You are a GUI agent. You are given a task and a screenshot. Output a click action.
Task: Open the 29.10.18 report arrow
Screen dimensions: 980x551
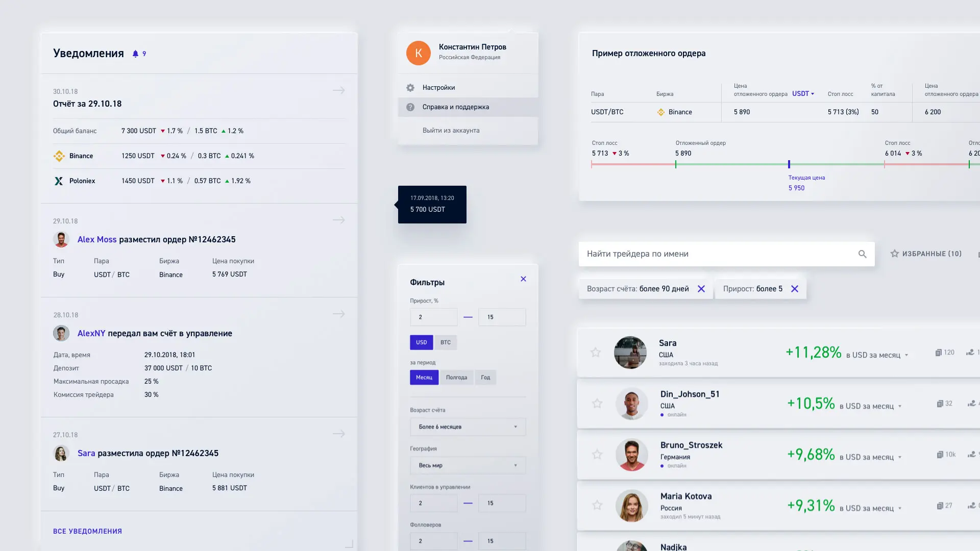pyautogui.click(x=339, y=90)
